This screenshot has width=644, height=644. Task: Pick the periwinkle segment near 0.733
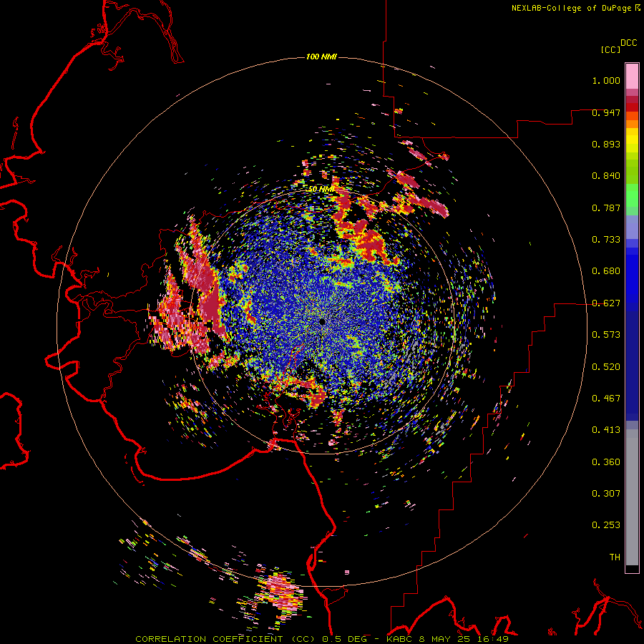coord(632,227)
